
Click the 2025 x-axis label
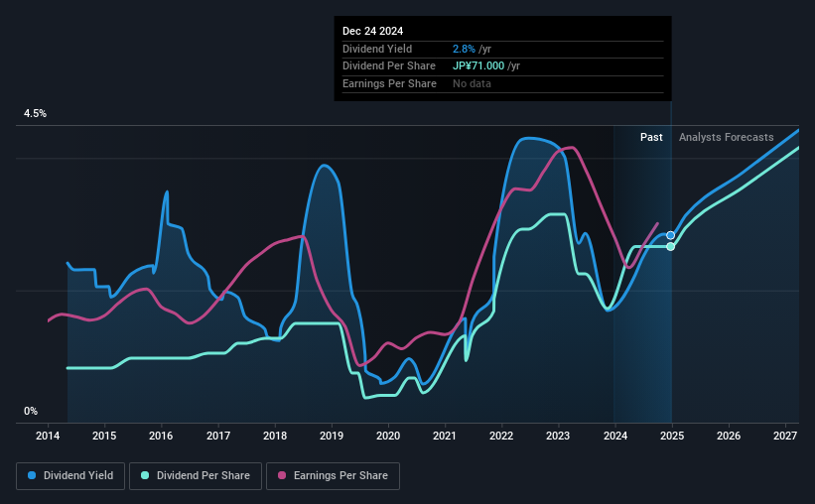pos(672,436)
